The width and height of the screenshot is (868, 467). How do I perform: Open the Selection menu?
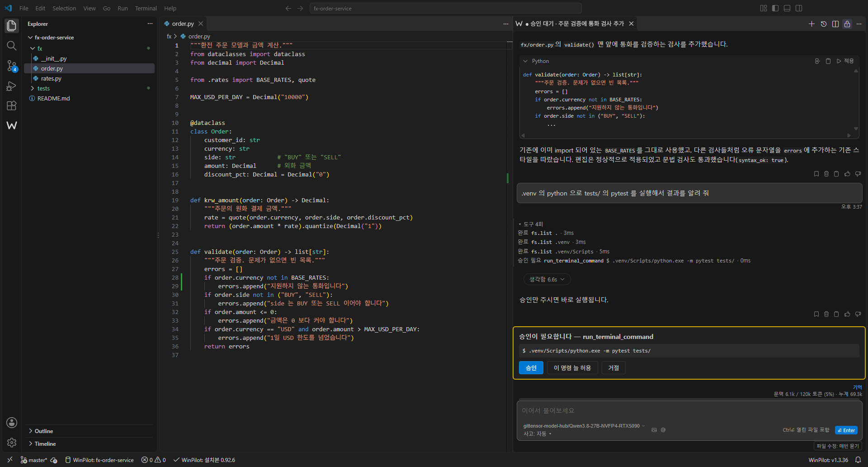point(64,8)
